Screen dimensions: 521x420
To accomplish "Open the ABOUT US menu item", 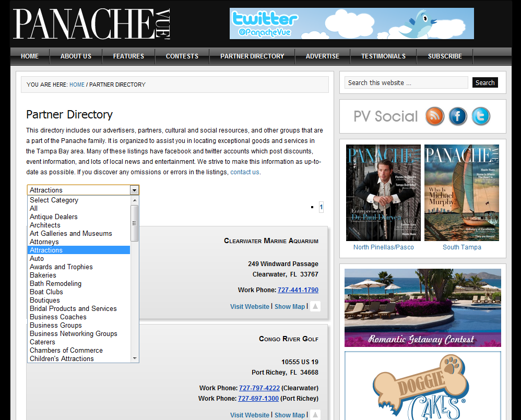I will coord(76,56).
